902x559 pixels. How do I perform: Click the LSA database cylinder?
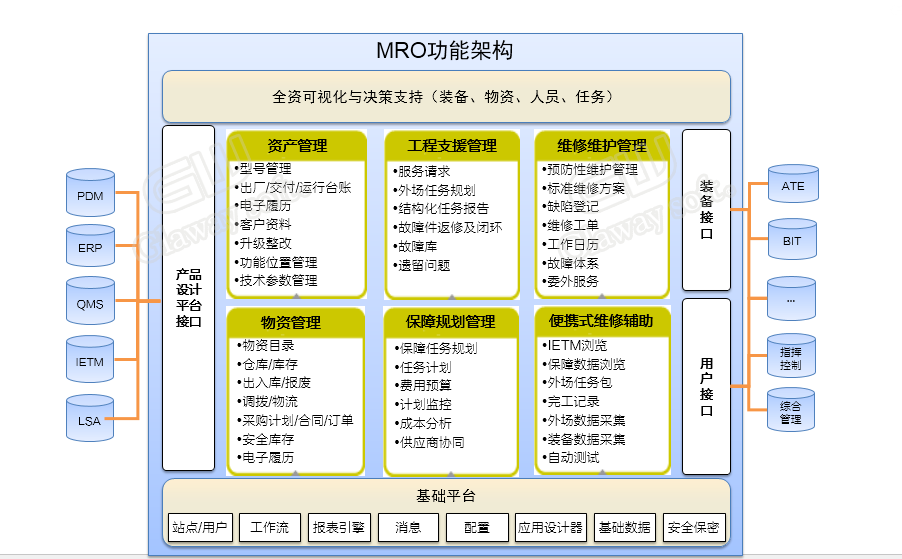pyautogui.click(x=90, y=418)
